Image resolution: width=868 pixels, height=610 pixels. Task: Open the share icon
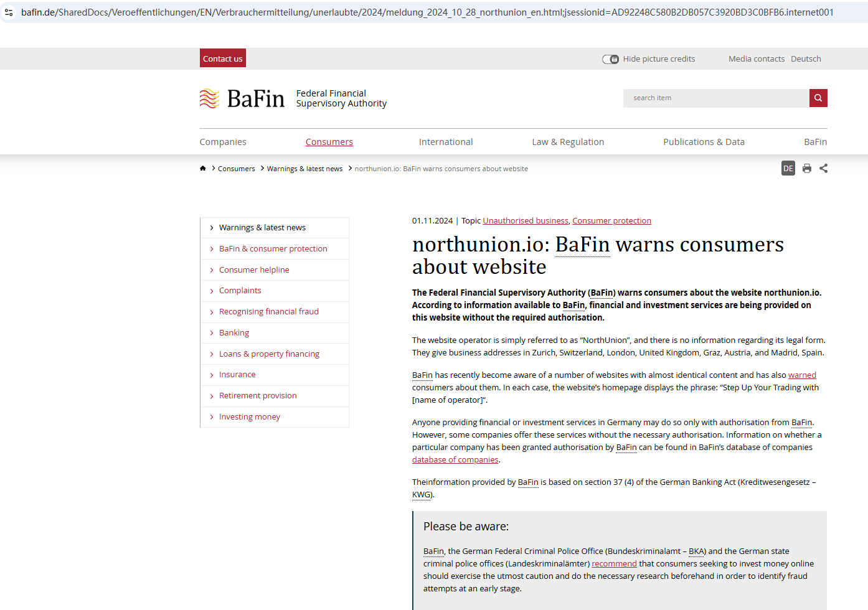click(824, 168)
